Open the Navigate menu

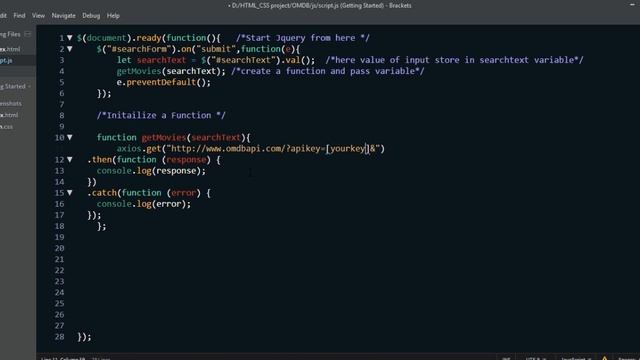(x=63, y=16)
